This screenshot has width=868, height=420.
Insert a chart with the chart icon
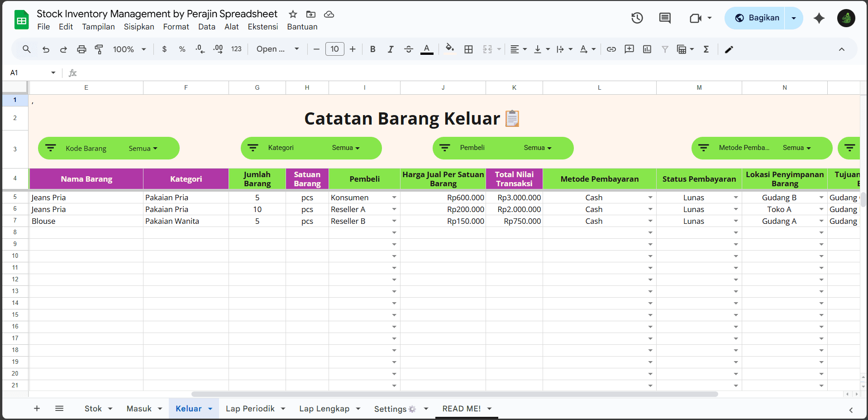pyautogui.click(x=647, y=49)
